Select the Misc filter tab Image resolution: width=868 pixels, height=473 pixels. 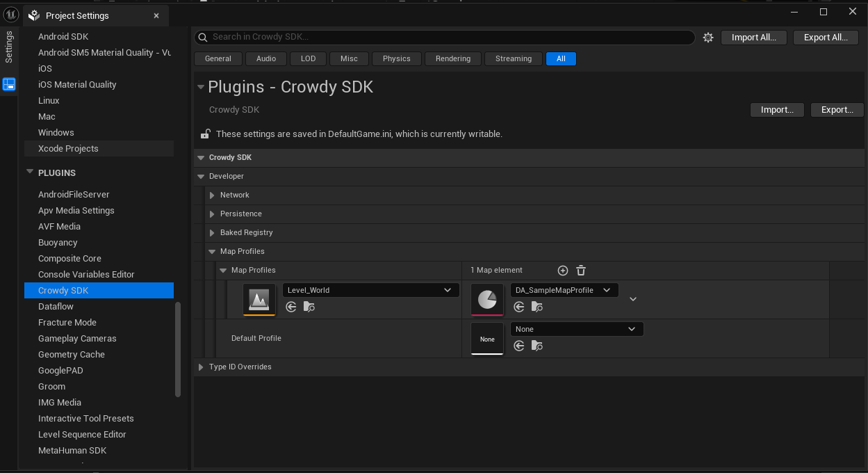pos(350,59)
